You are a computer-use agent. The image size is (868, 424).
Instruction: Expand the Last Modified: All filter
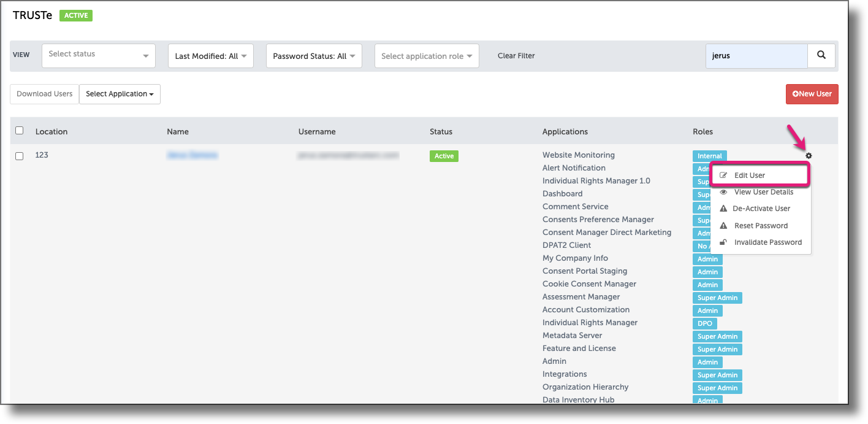(211, 56)
